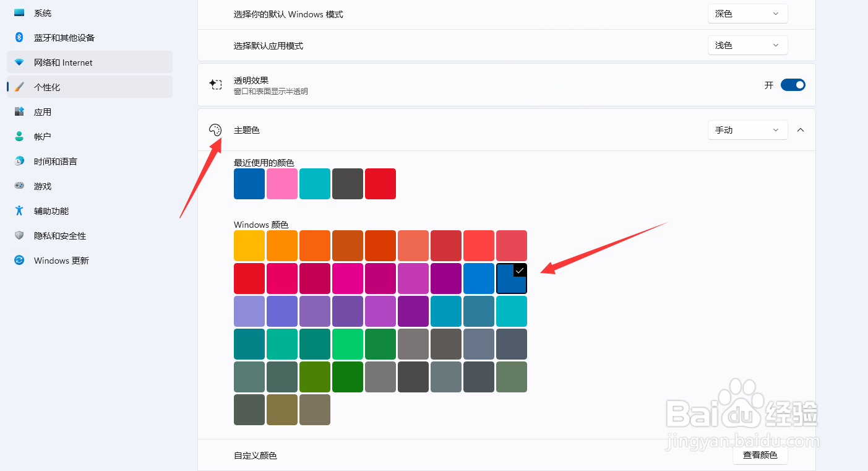Navigate to 隐私和安全性
Image resolution: width=868 pixels, height=471 pixels.
90,236
